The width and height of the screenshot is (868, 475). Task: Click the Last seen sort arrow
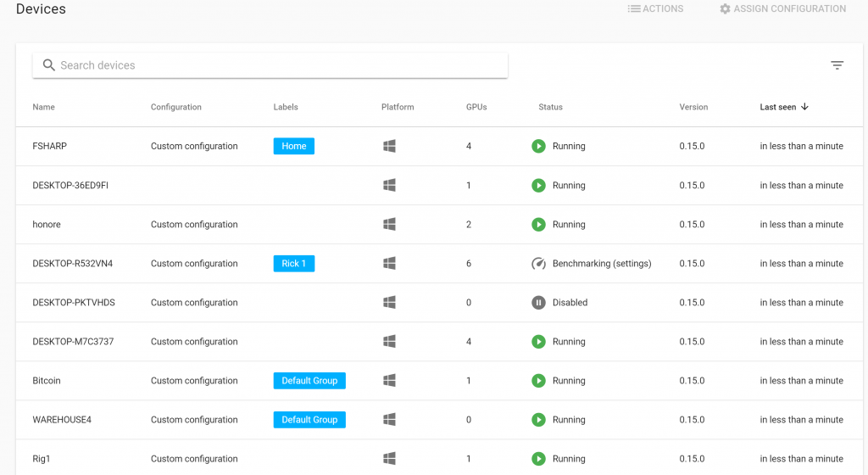[805, 106]
